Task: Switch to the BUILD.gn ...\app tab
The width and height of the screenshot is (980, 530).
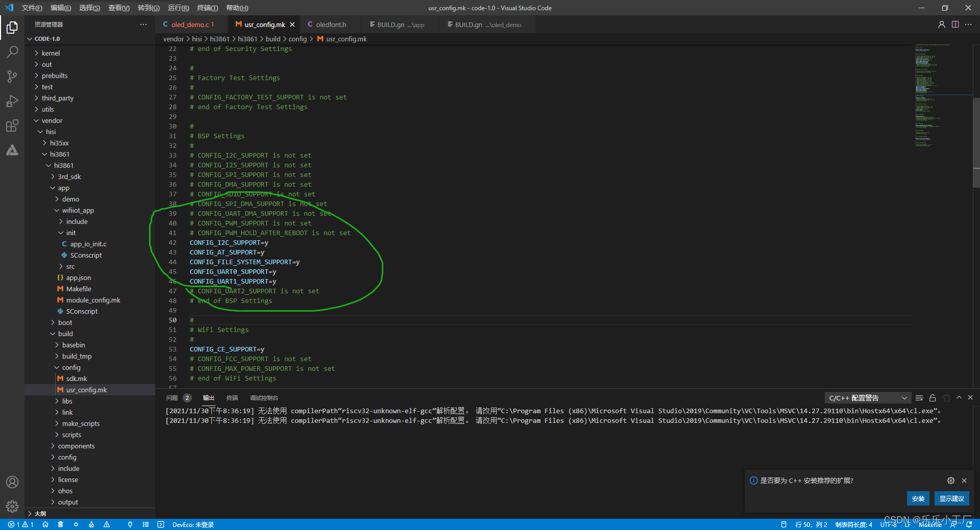Action: point(400,24)
